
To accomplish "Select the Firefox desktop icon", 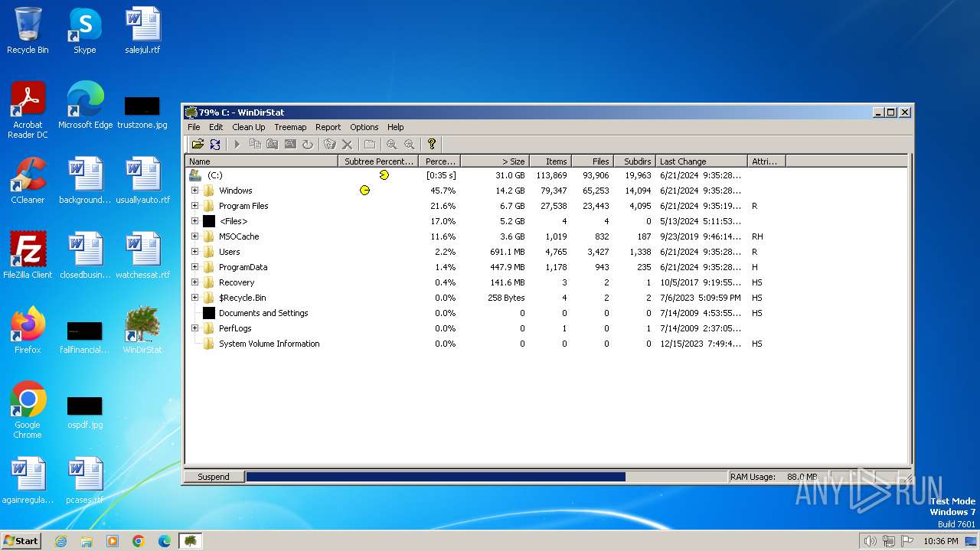I will (x=28, y=331).
